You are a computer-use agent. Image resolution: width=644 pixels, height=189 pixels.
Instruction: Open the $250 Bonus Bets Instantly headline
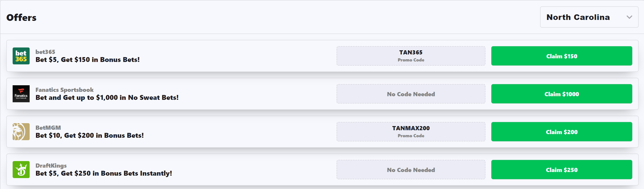pos(103,173)
